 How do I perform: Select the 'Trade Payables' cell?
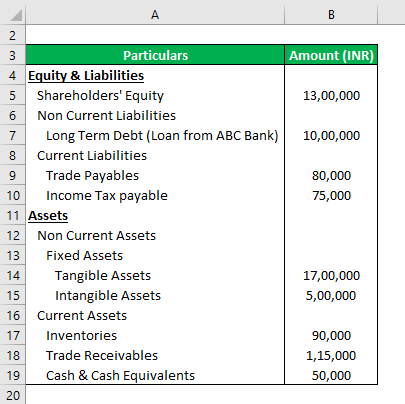pyautogui.click(x=155, y=175)
